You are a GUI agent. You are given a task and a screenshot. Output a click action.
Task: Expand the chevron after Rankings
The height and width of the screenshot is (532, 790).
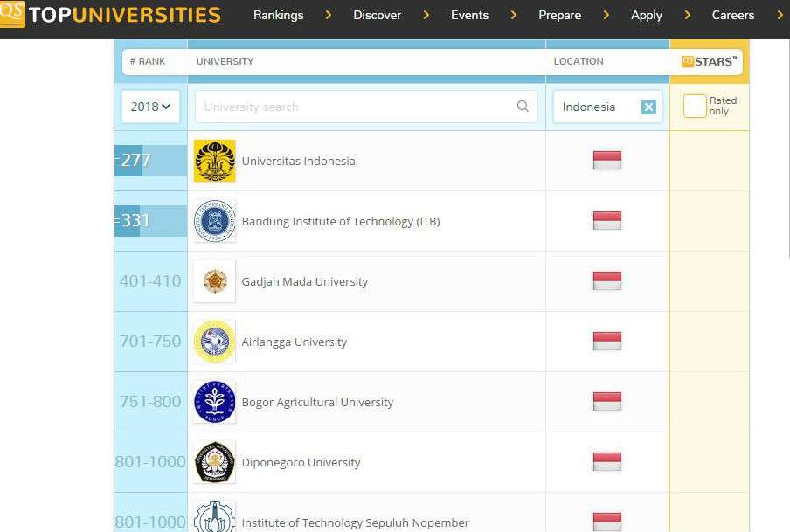click(329, 15)
